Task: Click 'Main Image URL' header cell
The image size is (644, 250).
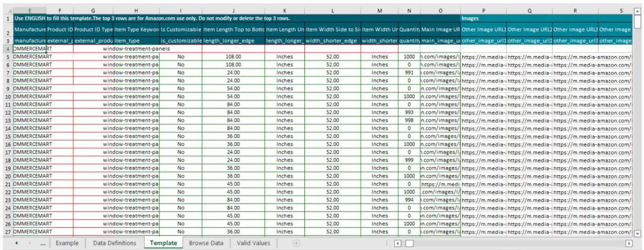Action: [440, 29]
